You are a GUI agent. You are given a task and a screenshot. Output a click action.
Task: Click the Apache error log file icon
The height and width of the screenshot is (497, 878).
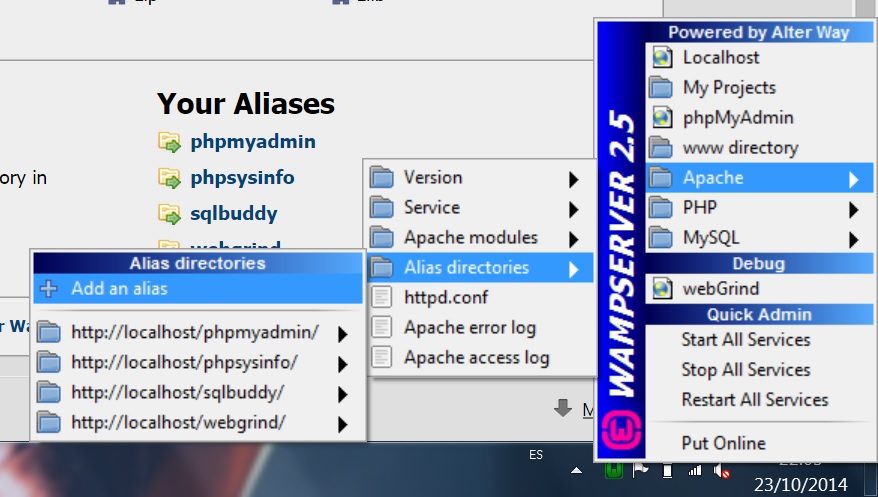click(382, 328)
